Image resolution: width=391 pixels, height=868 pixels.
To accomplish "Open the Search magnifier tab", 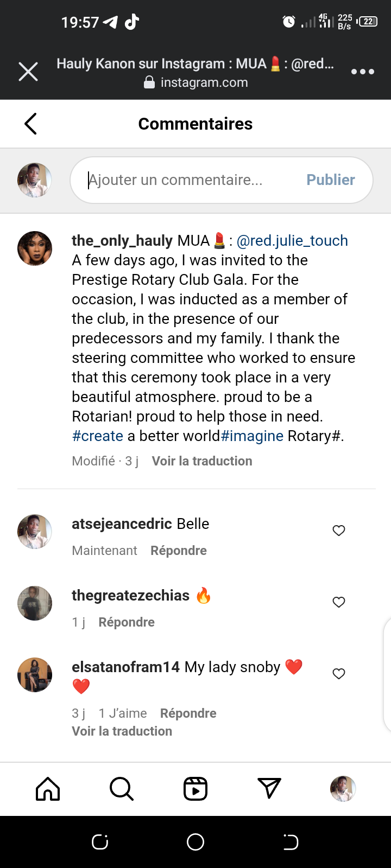I will [x=121, y=789].
